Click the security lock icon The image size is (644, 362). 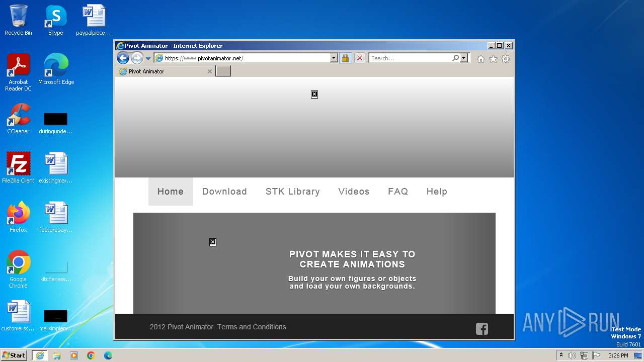point(345,58)
